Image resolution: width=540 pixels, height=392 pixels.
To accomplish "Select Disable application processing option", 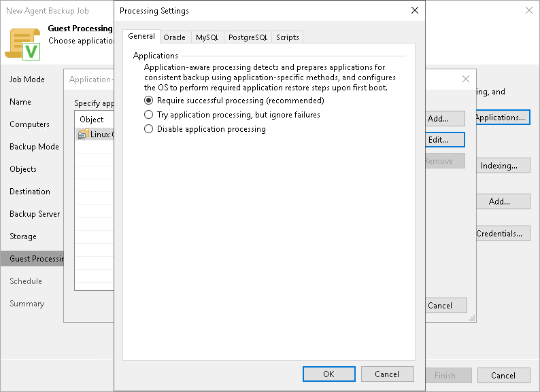I will pos(148,129).
